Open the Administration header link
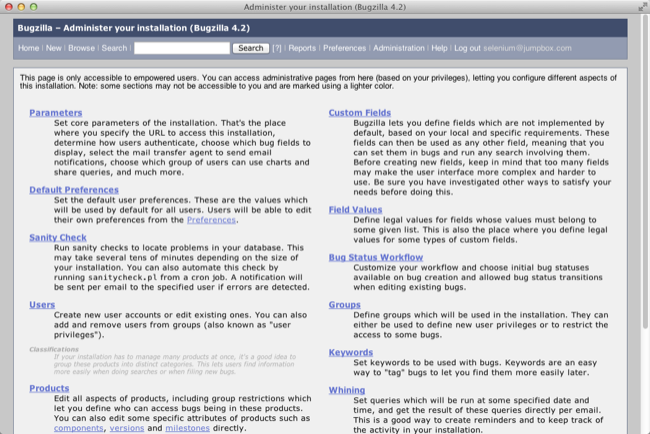650x434 pixels. coord(399,48)
